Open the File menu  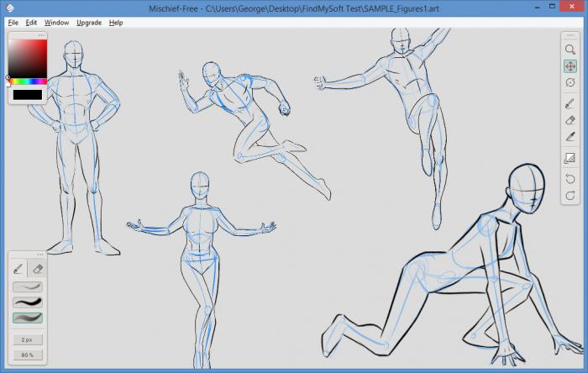coord(13,23)
